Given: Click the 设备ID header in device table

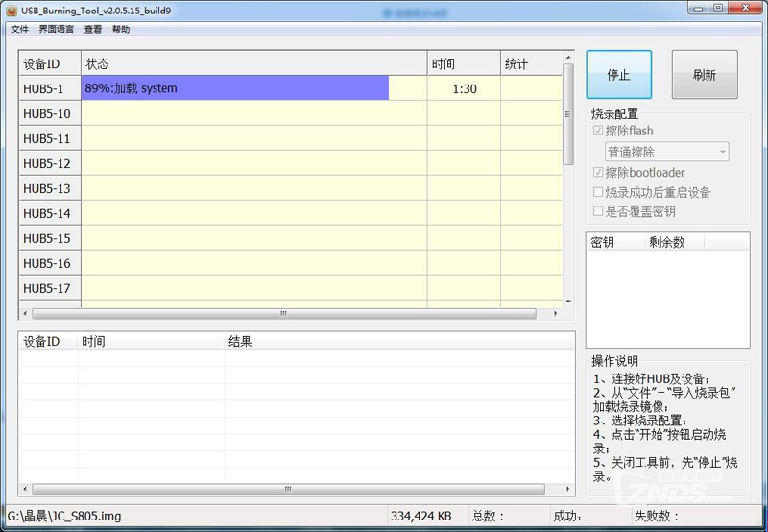Looking at the screenshot, I should [50, 63].
